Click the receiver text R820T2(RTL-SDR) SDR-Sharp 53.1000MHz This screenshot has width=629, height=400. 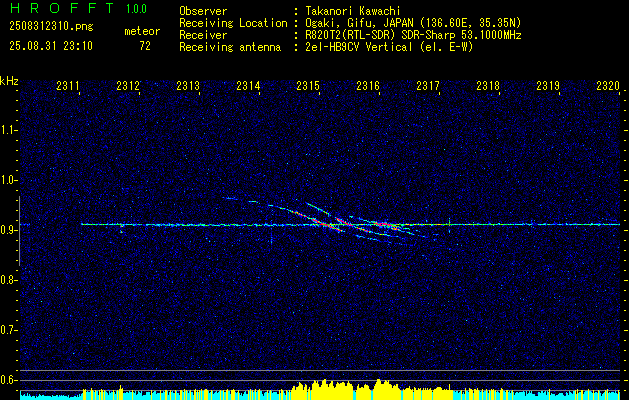(x=414, y=35)
